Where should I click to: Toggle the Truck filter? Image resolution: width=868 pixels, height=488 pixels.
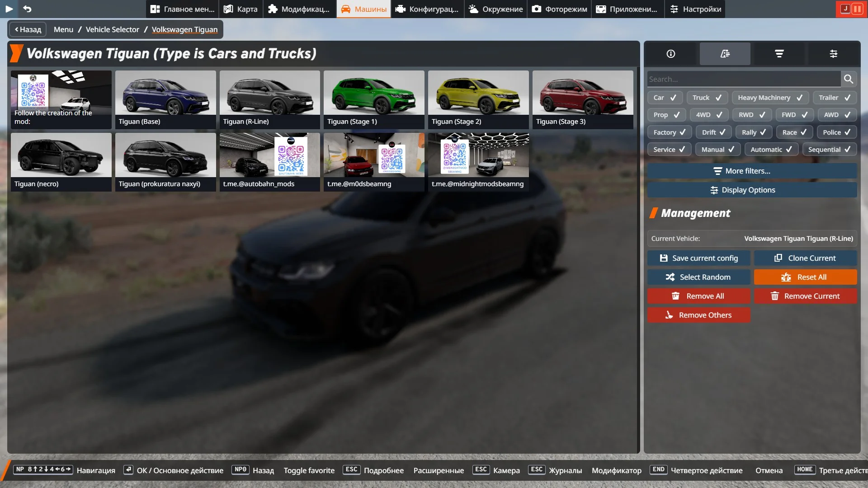(707, 98)
